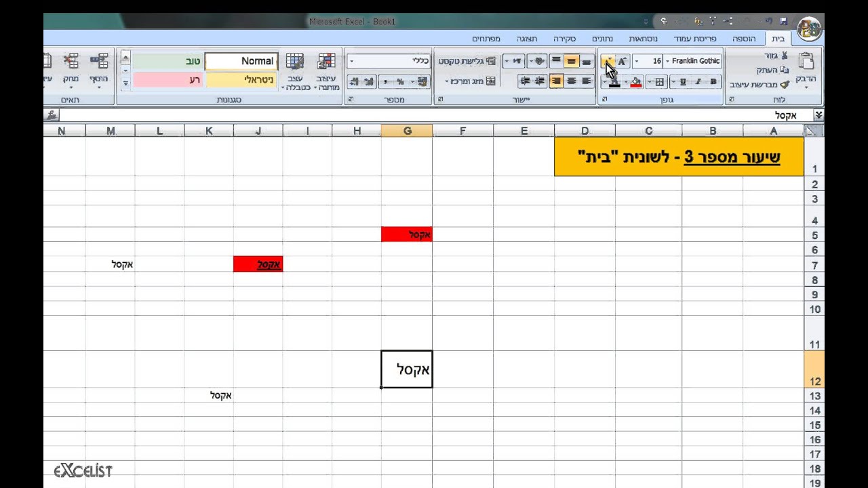This screenshot has height=488, width=868.
Task: Switch to the Page Layout (פריסת עמוד) tab
Action: click(695, 39)
